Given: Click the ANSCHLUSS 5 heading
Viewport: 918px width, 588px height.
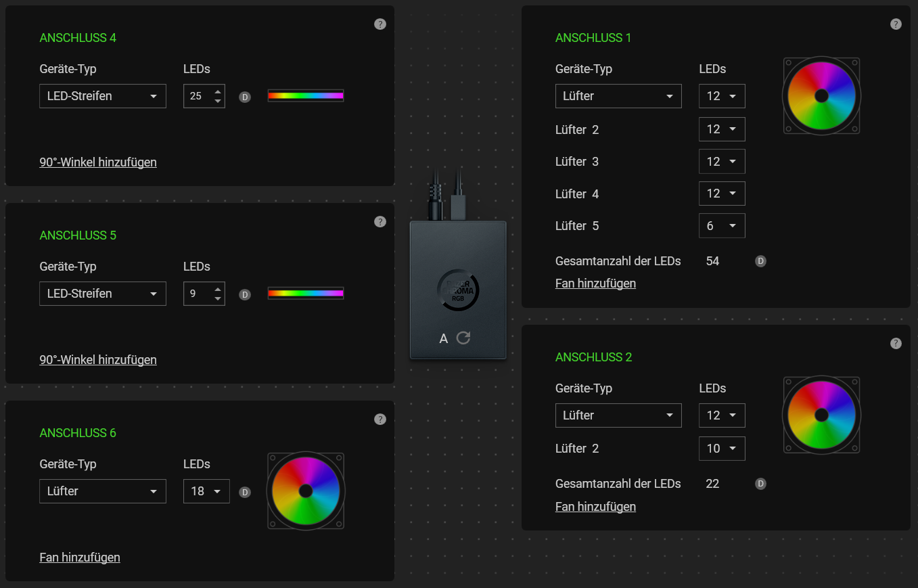Looking at the screenshot, I should pos(78,235).
